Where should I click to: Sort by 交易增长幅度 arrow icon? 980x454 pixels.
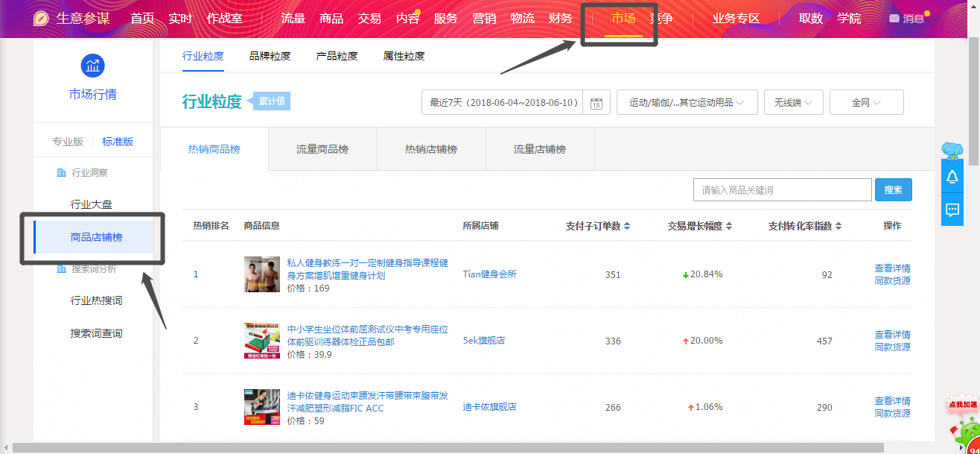click(729, 226)
